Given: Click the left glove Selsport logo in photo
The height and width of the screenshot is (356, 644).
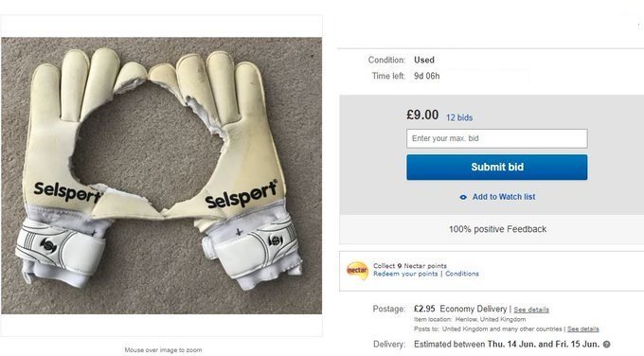Looking at the screenshot, I should click(x=66, y=192).
